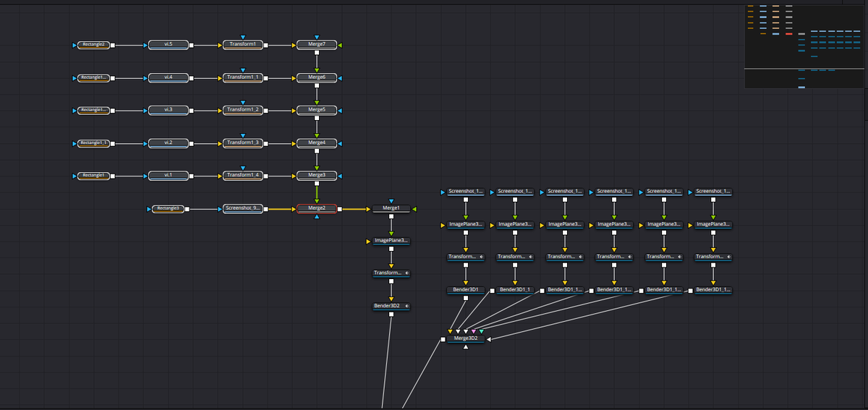
Task: Click the white output square of Merge7
Action: pos(317,54)
